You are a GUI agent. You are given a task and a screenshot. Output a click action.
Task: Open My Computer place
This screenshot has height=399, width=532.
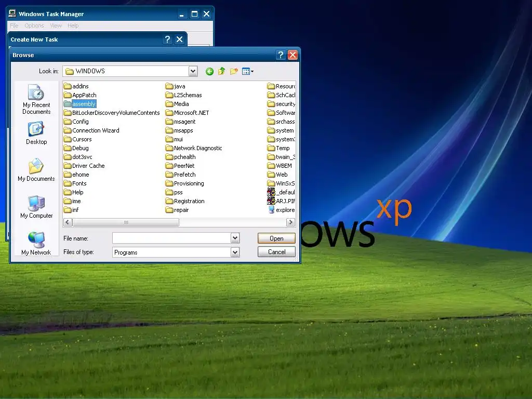pyautogui.click(x=36, y=207)
